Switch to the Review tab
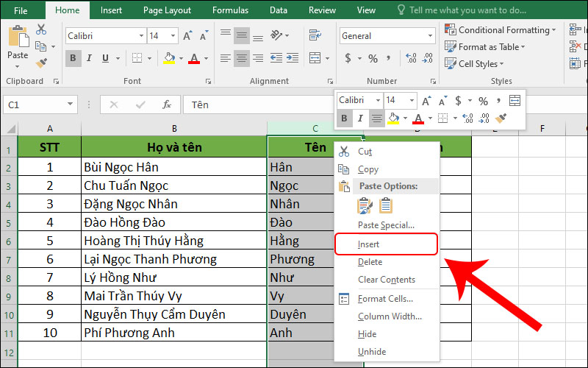Image resolution: width=588 pixels, height=368 pixels. (322, 10)
